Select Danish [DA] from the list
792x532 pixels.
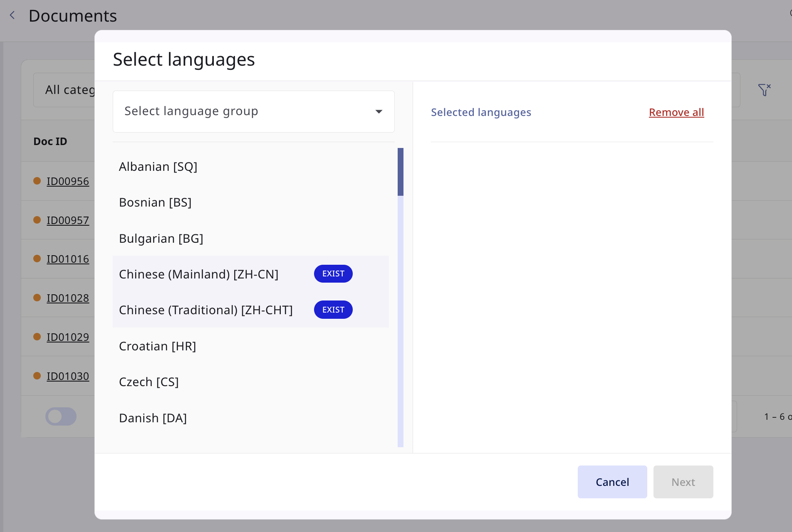click(250, 418)
